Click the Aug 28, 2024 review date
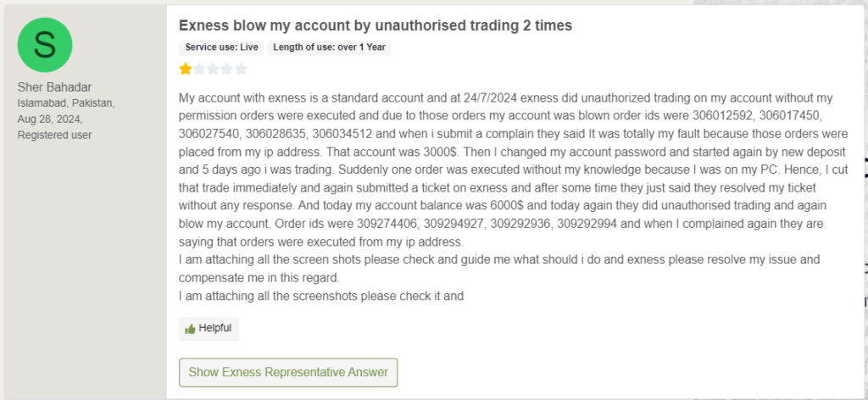This screenshot has height=400, width=868. 50,119
